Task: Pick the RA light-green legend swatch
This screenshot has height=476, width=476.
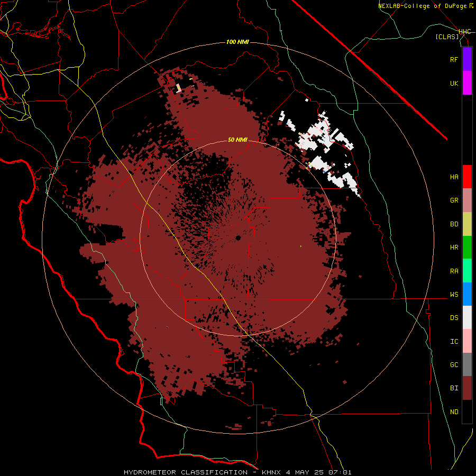Action: pos(467,271)
